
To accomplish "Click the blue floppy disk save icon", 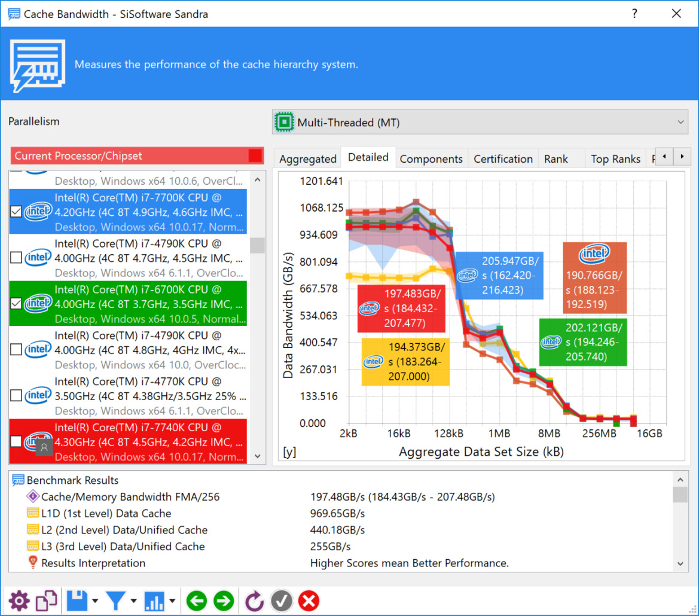I will 77,601.
